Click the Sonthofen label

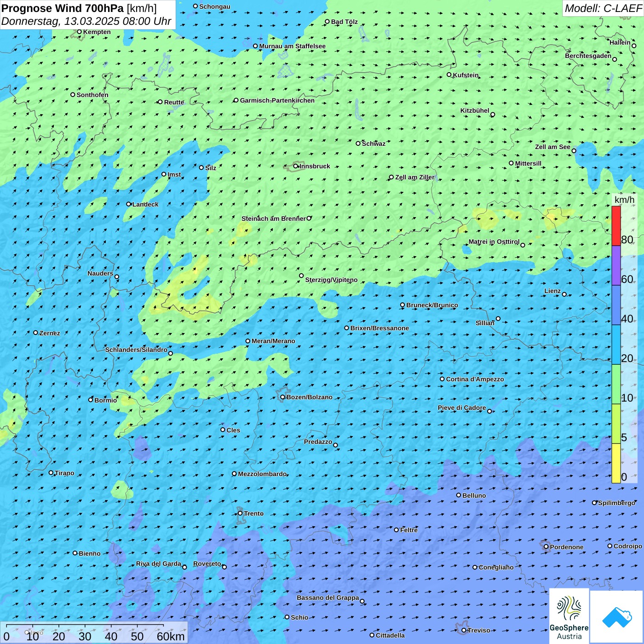point(92,95)
